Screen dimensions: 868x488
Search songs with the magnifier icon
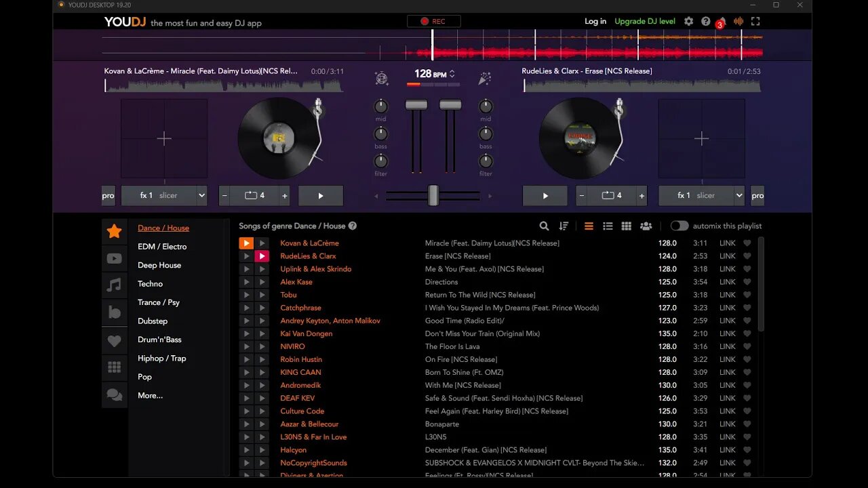(x=545, y=226)
